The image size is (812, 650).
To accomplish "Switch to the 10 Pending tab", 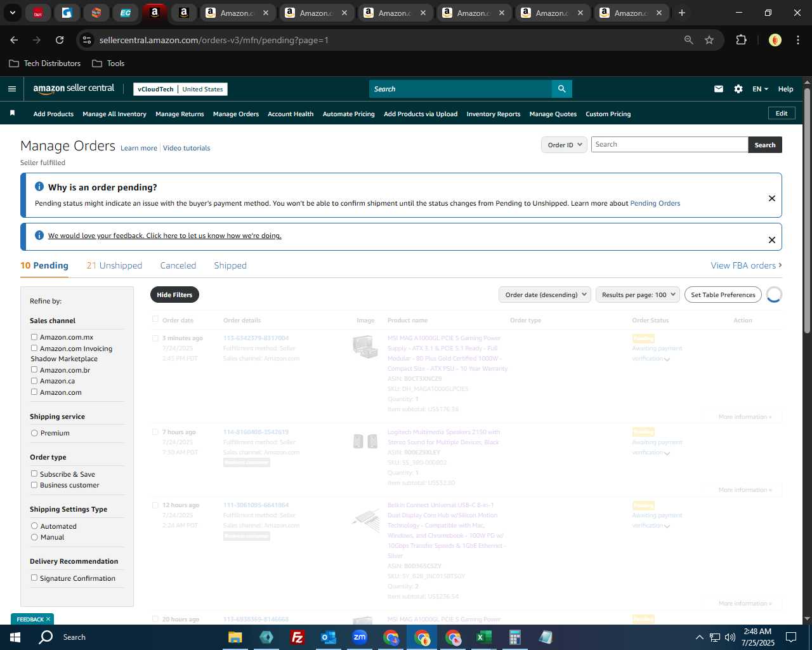I will coord(44,265).
